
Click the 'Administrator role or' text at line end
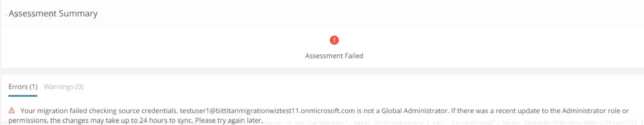pyautogui.click(x=595, y=111)
